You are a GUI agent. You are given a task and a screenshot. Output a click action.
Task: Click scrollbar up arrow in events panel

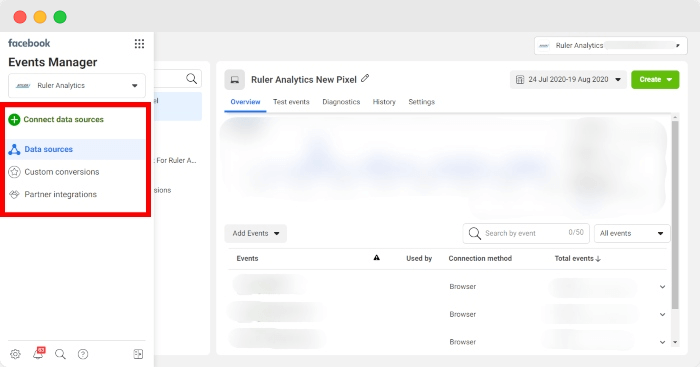675,117
